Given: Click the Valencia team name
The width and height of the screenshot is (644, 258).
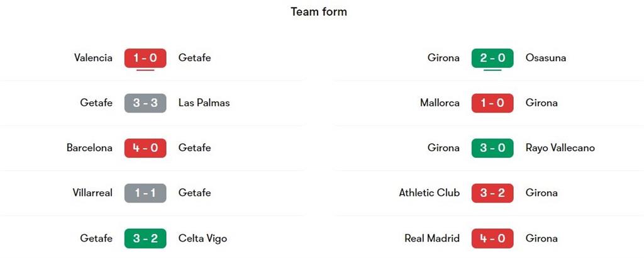Looking at the screenshot, I should coord(93,58).
